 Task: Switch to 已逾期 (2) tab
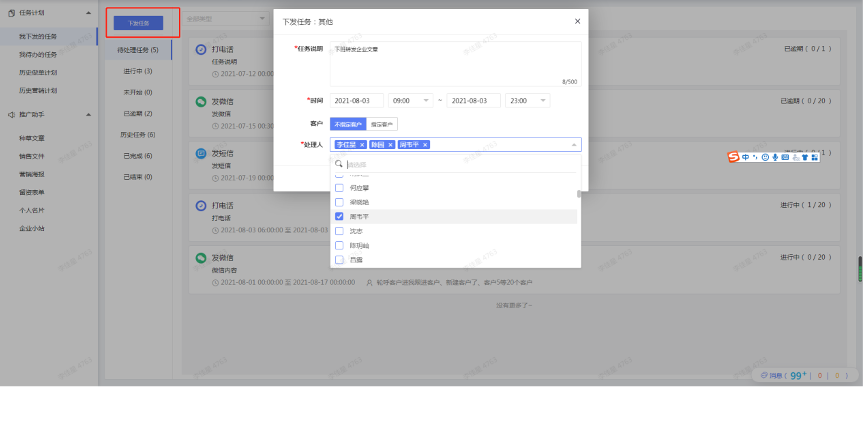(138, 113)
